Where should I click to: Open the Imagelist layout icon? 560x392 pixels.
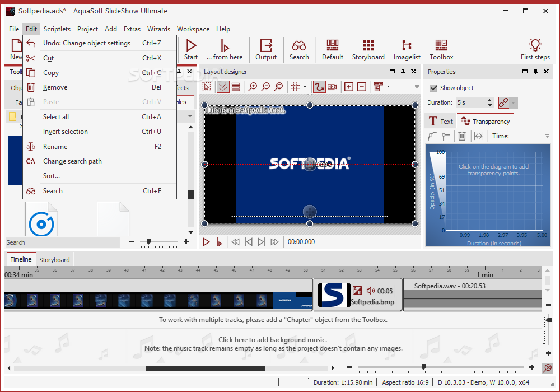coord(407,46)
